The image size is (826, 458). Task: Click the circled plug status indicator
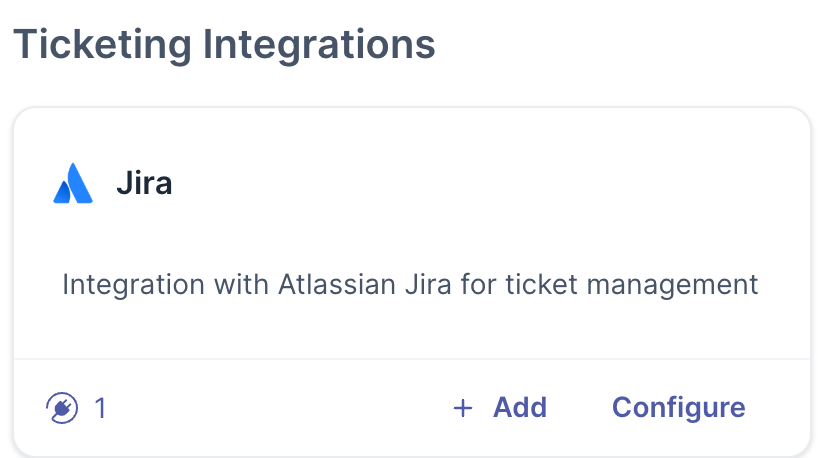click(x=62, y=408)
